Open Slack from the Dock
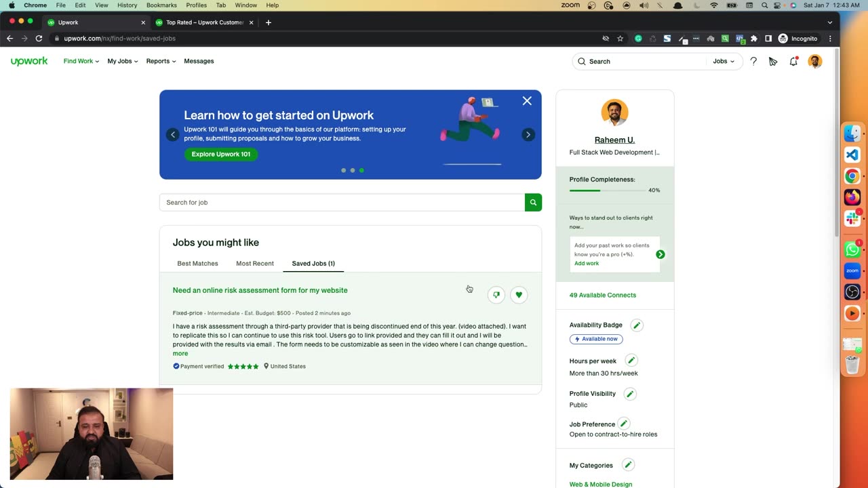Image resolution: width=868 pixels, height=488 pixels. [852, 218]
